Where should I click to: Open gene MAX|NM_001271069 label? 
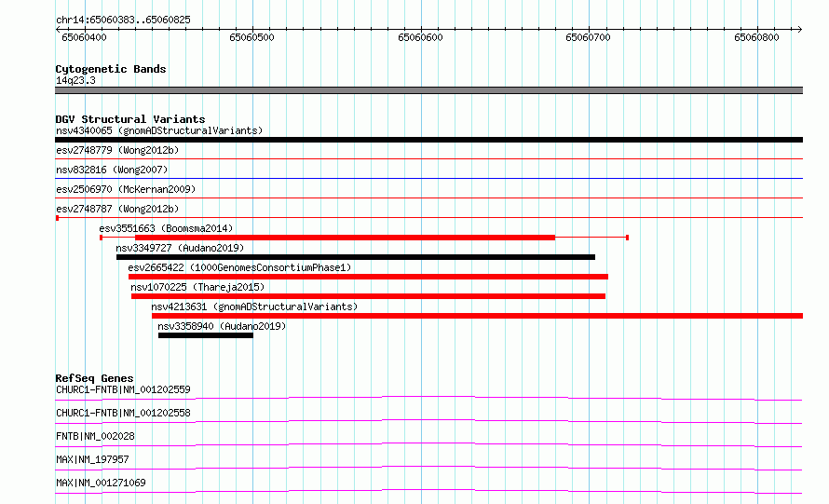coord(101,483)
